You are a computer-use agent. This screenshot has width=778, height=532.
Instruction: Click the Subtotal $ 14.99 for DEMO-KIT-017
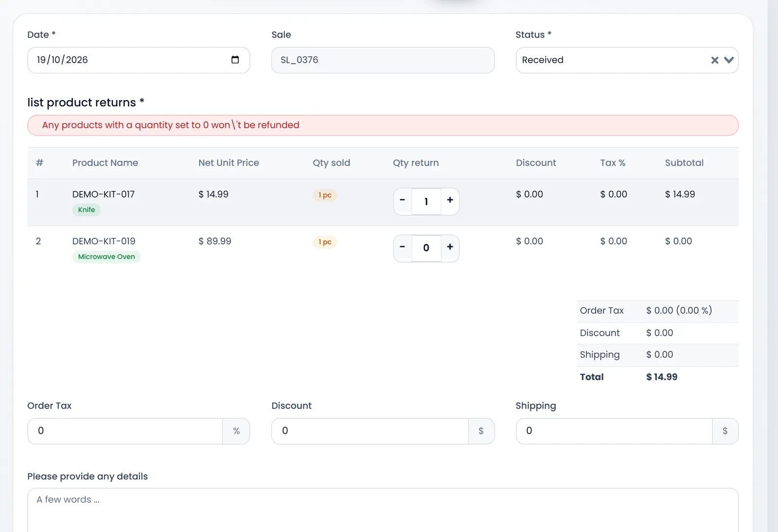[680, 194]
